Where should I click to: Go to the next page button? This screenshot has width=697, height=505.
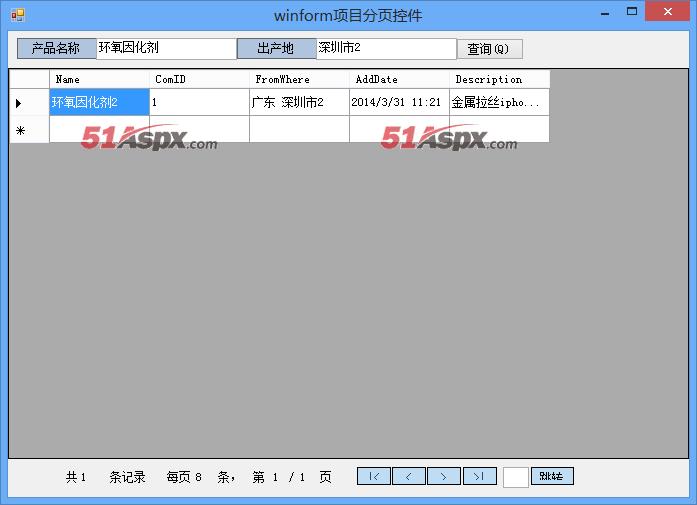444,476
